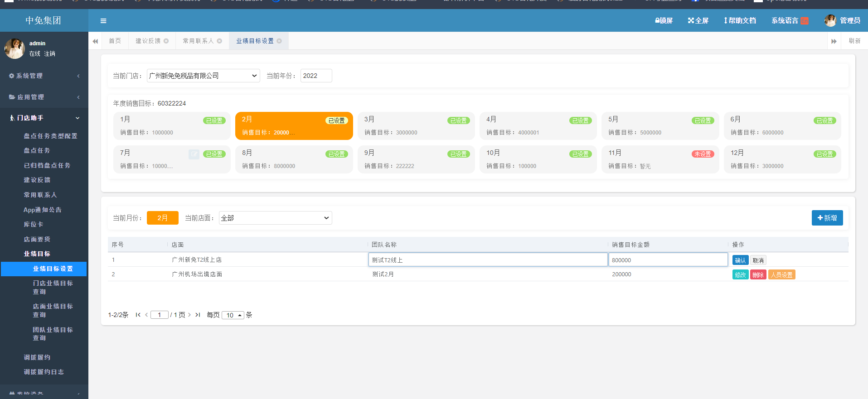Switch to the 首页 tab
Viewport: 868px width, 399px height.
(115, 41)
